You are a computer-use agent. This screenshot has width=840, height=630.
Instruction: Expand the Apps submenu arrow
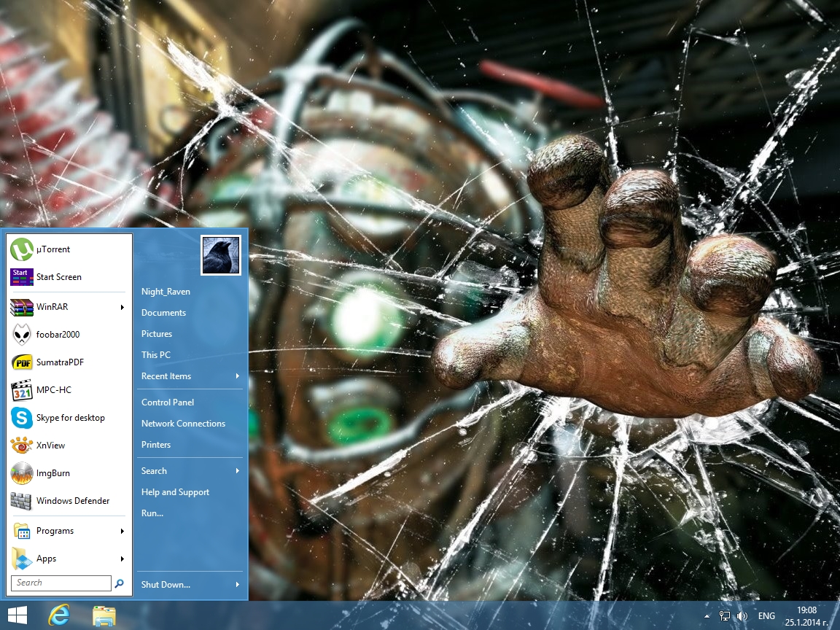click(122, 559)
